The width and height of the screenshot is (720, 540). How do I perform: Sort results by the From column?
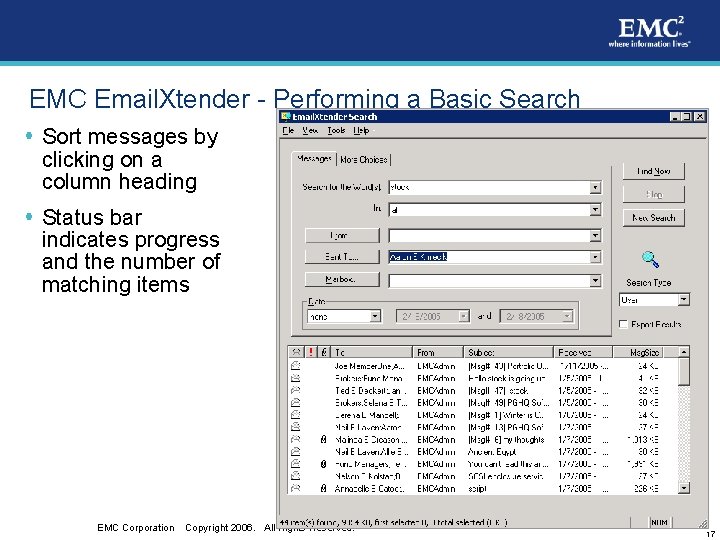coord(438,352)
